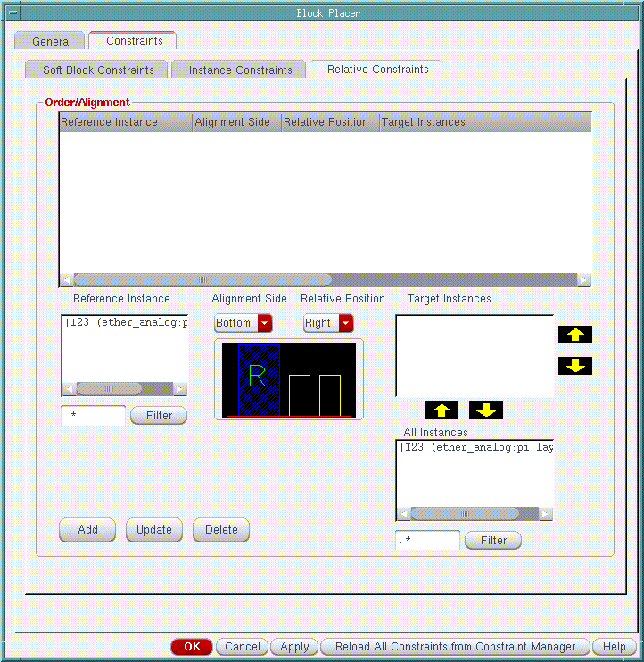Move target instance down with right-side down arrow
Screen dimensions: 644x662
point(574,366)
